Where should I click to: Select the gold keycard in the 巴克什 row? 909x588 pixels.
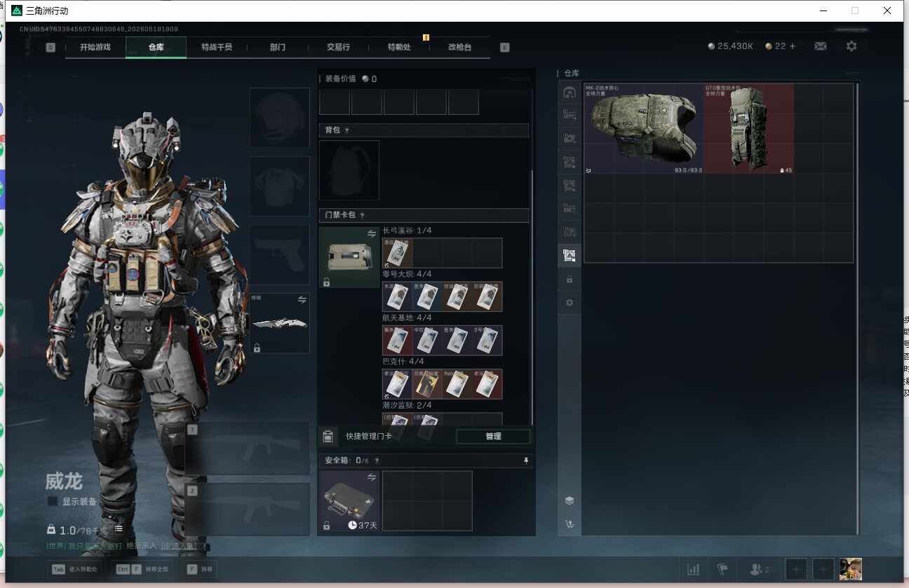(x=427, y=383)
